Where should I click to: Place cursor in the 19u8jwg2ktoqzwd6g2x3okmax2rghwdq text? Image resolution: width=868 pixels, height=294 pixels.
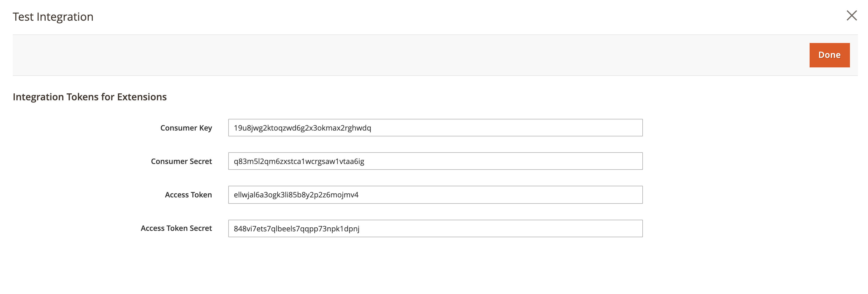coord(302,128)
